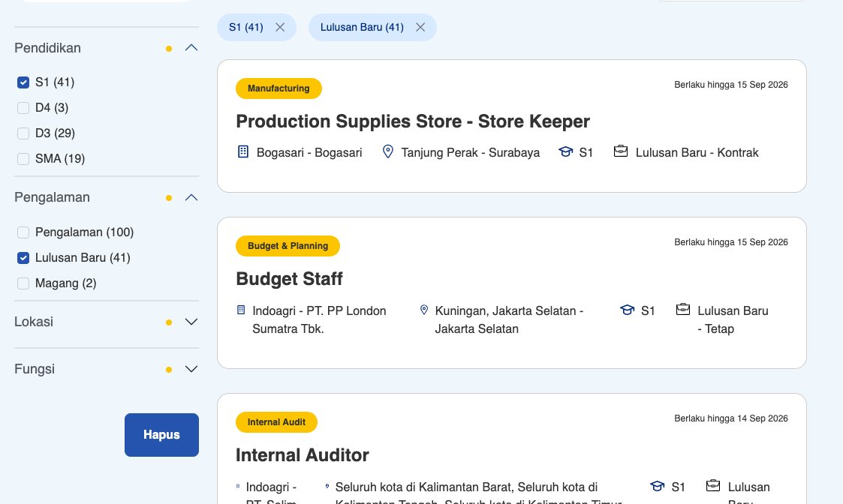Check the Magang (2) checkbox
Viewport: 843px width, 504px height.
pyautogui.click(x=23, y=283)
